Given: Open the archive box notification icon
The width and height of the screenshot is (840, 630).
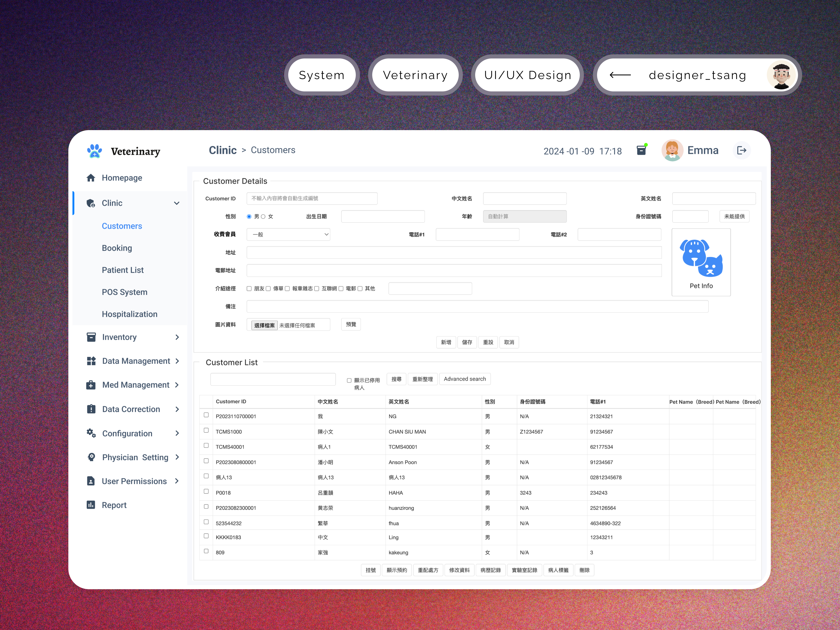Looking at the screenshot, I should pyautogui.click(x=641, y=150).
